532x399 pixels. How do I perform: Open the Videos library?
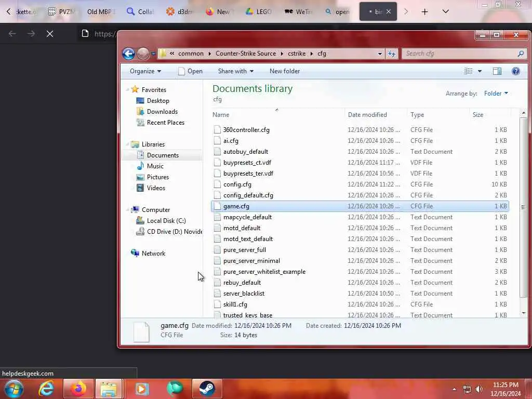click(x=156, y=188)
